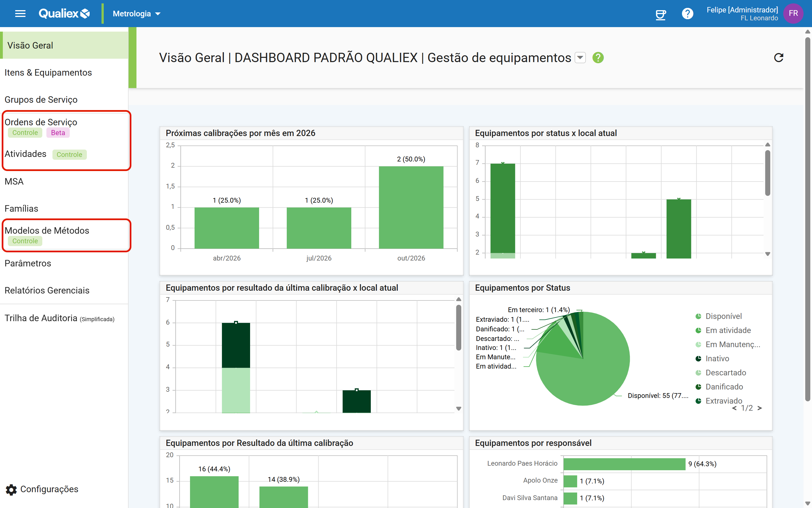Click the jul/2026 bar in calibrações chart

[319, 228]
